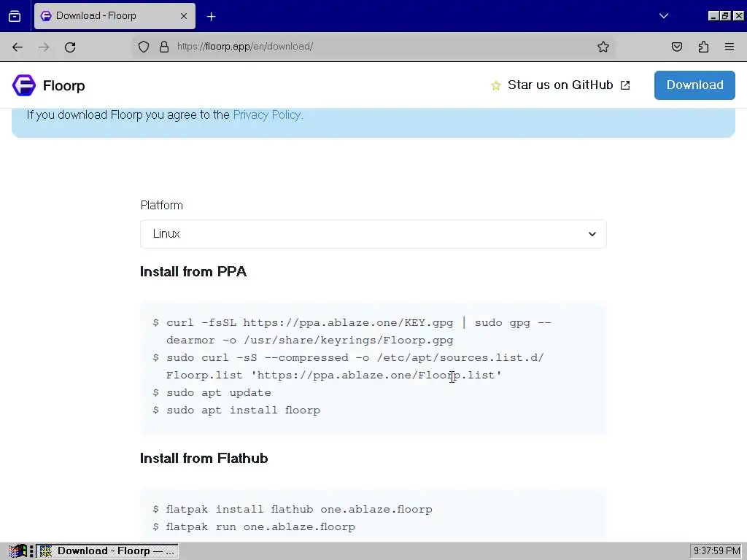
Task: Click the flatpak install flathub command
Action: [299, 510]
